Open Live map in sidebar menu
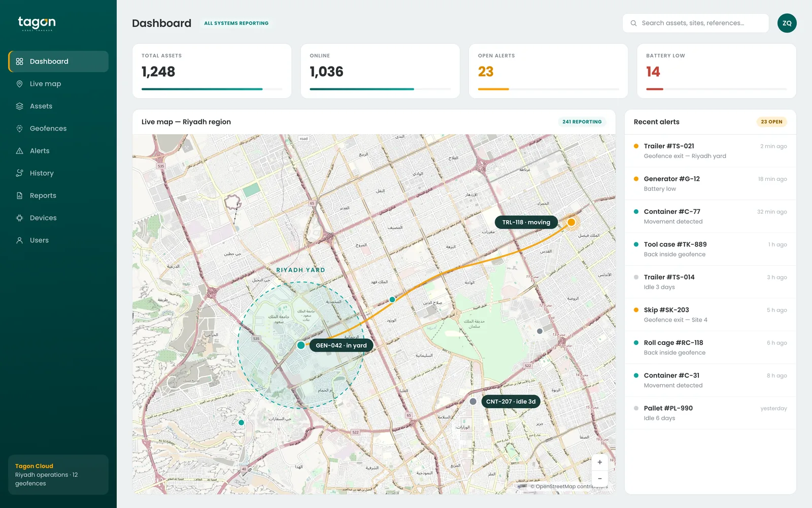 pos(58,84)
